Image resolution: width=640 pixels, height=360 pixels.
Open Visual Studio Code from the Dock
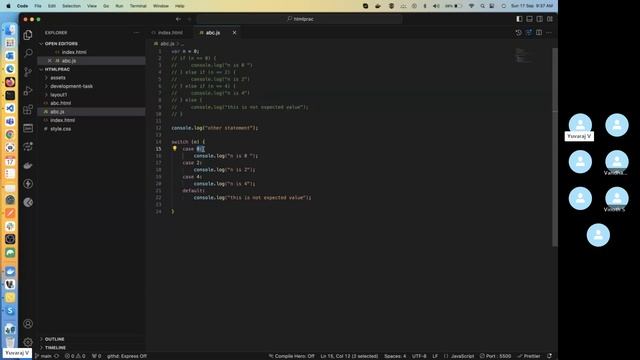click(10, 108)
